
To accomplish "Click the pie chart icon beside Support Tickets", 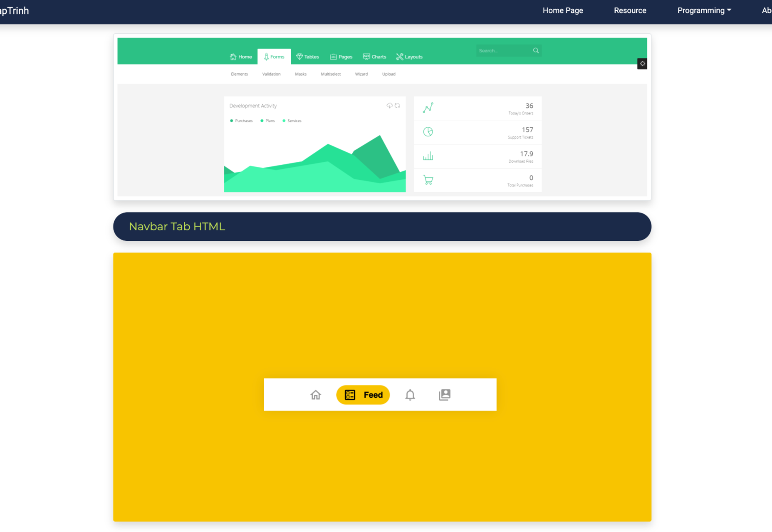I will (428, 132).
